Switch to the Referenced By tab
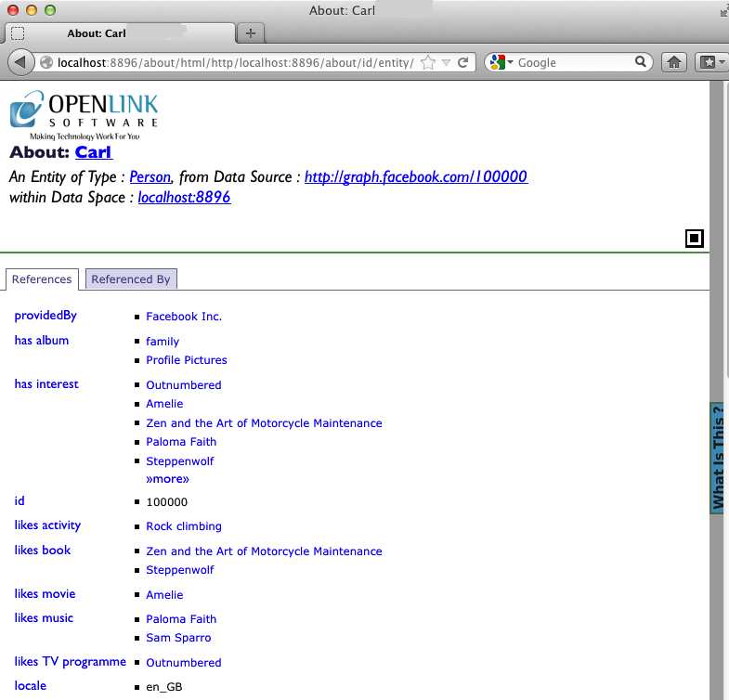Screen dimensions: 729x700 tap(130, 279)
